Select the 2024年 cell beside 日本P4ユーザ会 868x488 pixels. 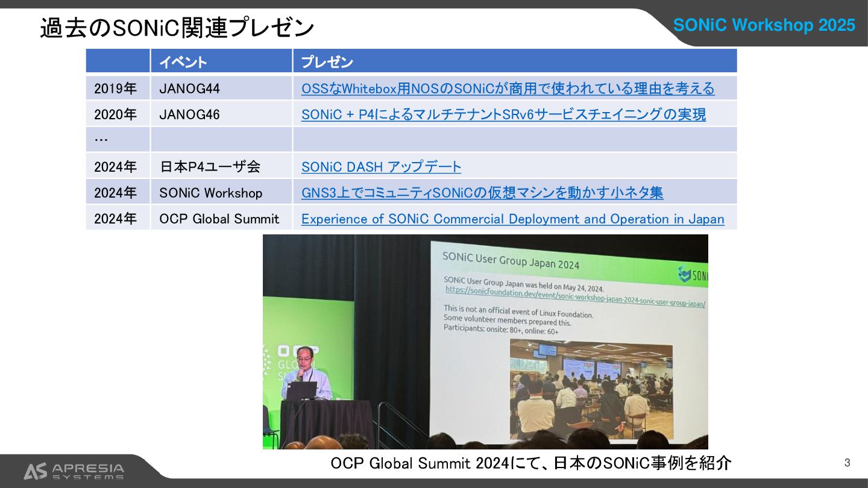[118, 166]
